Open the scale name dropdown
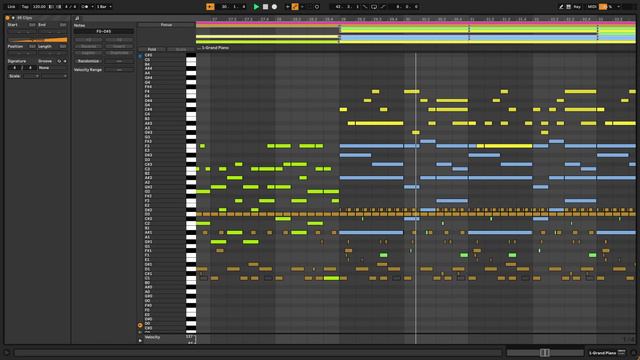The image size is (640, 360). pyautogui.click(x=54, y=76)
